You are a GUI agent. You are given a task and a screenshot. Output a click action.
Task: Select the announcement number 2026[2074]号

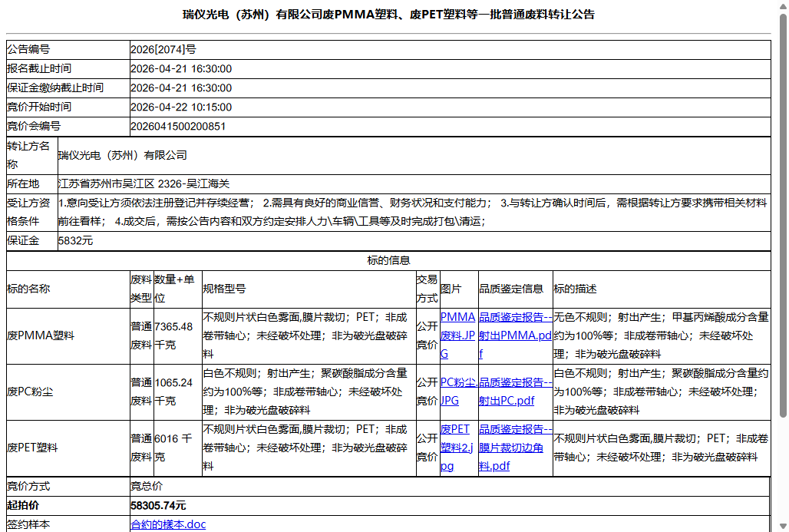click(163, 49)
